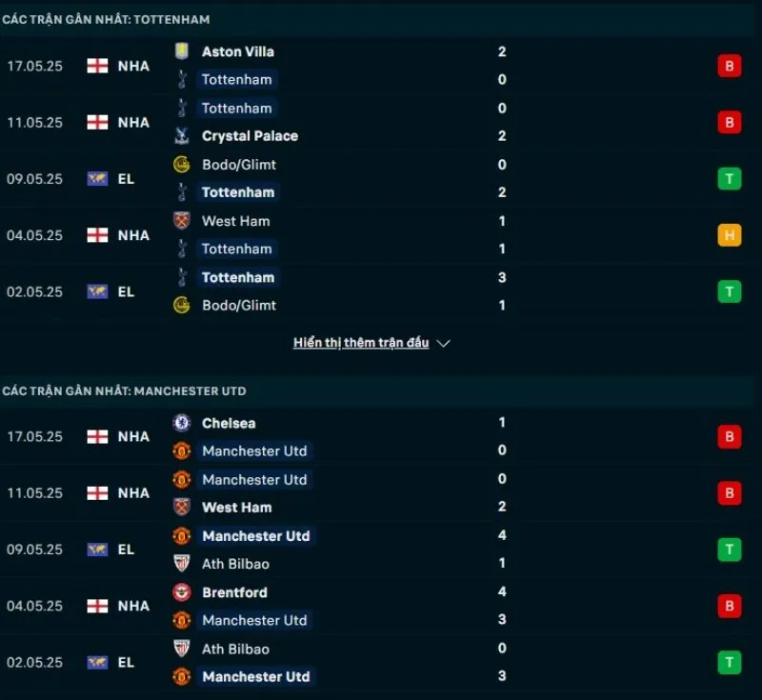Open the Chelsea team name link
Image resolution: width=762 pixels, height=700 pixels.
click(x=229, y=423)
